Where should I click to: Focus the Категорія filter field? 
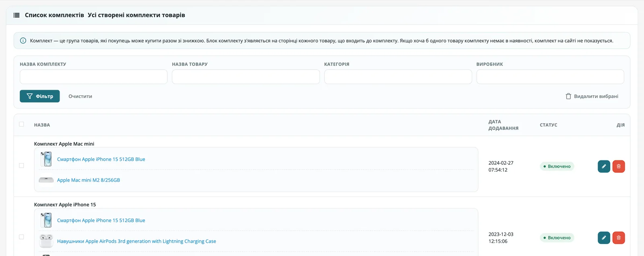pos(398,77)
